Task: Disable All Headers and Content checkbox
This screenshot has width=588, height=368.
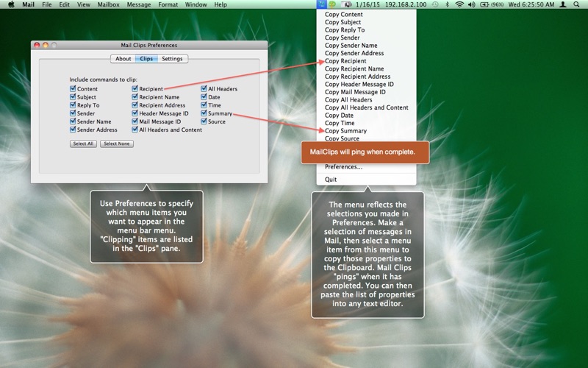Action: [135, 130]
